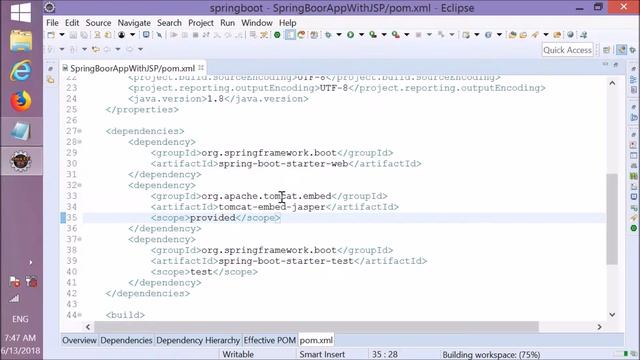Click the Terminate square icon
The width and height of the screenshot is (640, 360).
pos(195,35)
